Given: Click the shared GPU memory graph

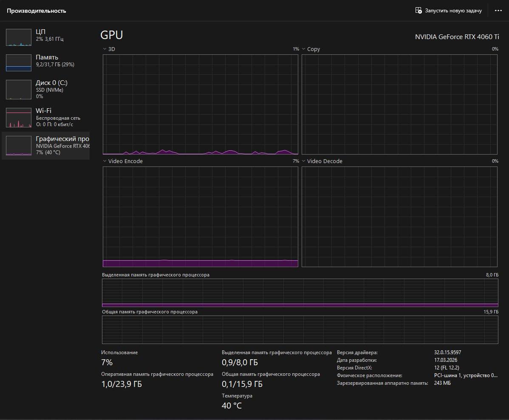Looking at the screenshot, I should click(x=300, y=330).
